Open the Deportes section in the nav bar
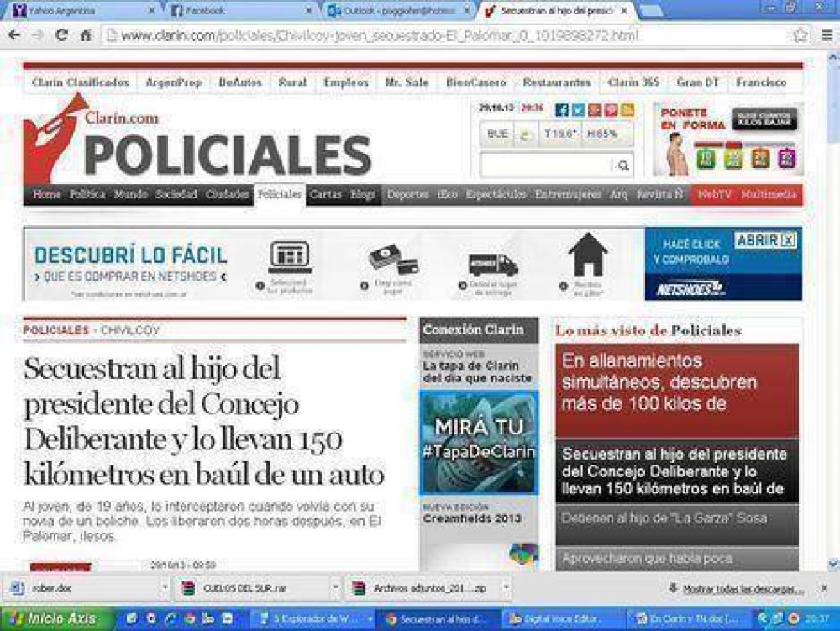Image resolution: width=840 pixels, height=631 pixels. pyautogui.click(x=407, y=194)
